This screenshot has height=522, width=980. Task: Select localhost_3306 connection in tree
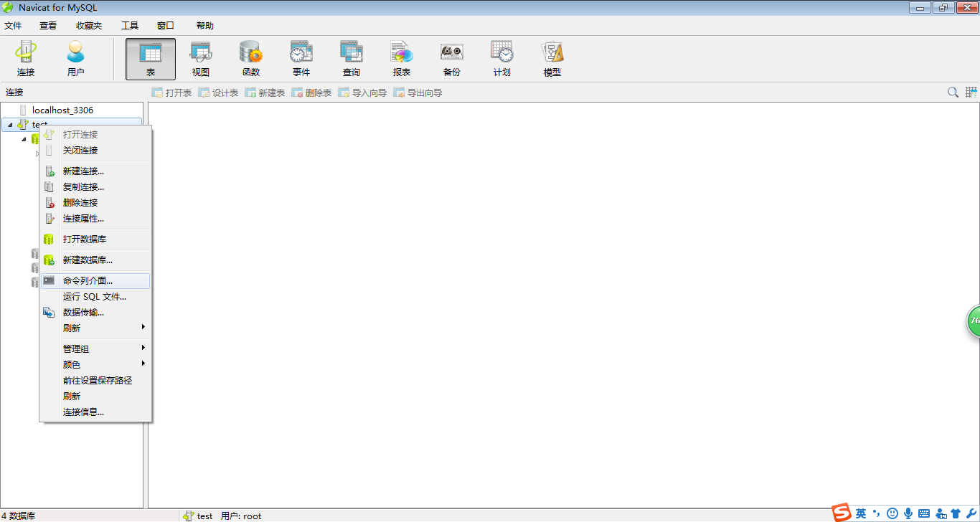point(62,110)
